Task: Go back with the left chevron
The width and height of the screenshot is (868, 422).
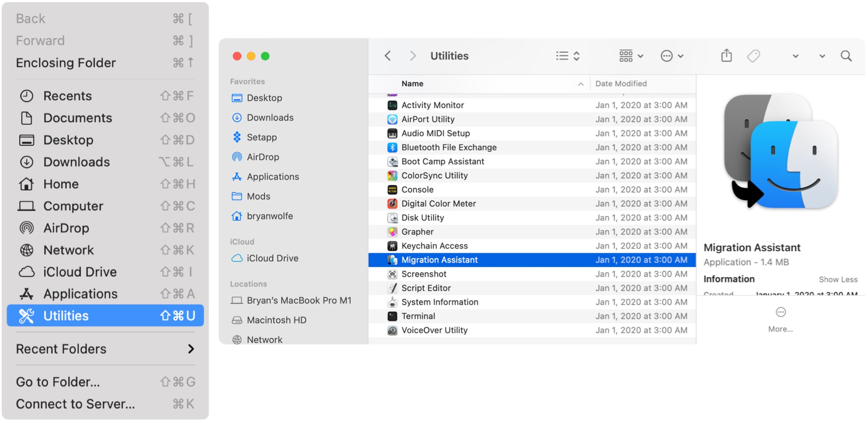Action: coord(388,56)
